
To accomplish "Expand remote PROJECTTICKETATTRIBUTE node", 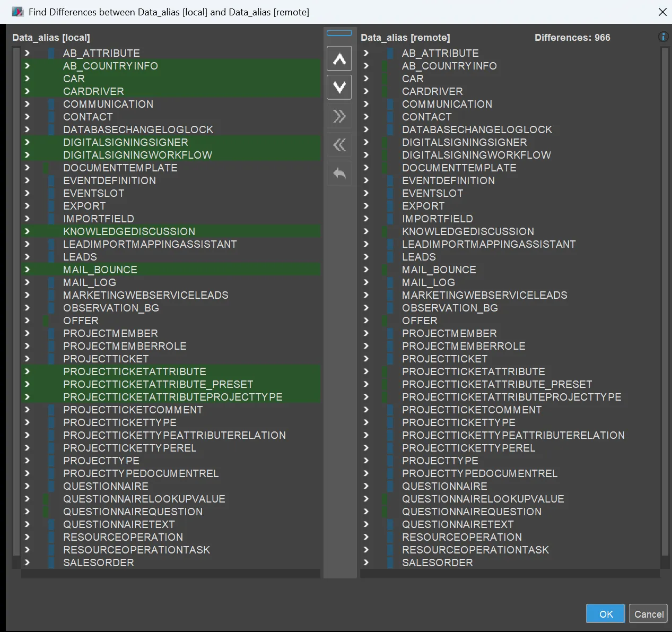I will 366,371.
